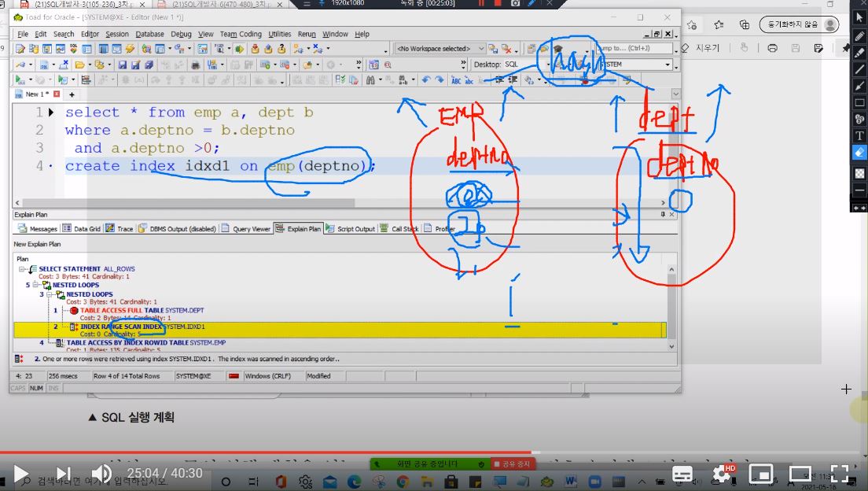Open the Editor menu

click(x=90, y=34)
